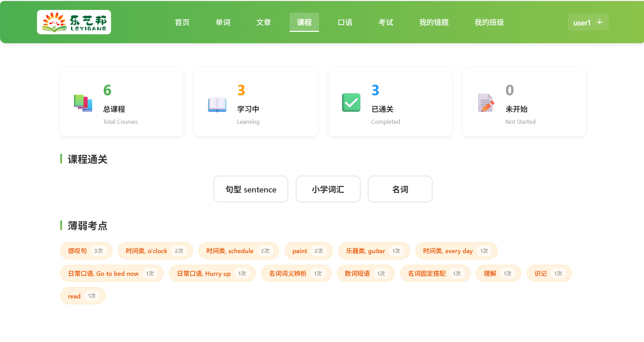The height and width of the screenshot is (342, 644).
Task: Open the 名词 course
Action: pyautogui.click(x=400, y=189)
